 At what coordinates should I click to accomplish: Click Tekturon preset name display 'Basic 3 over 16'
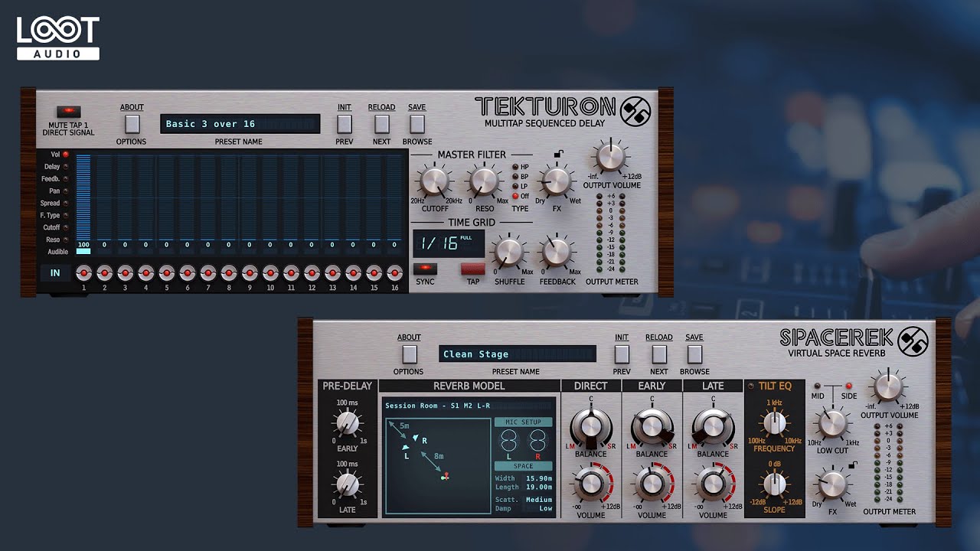(x=240, y=124)
